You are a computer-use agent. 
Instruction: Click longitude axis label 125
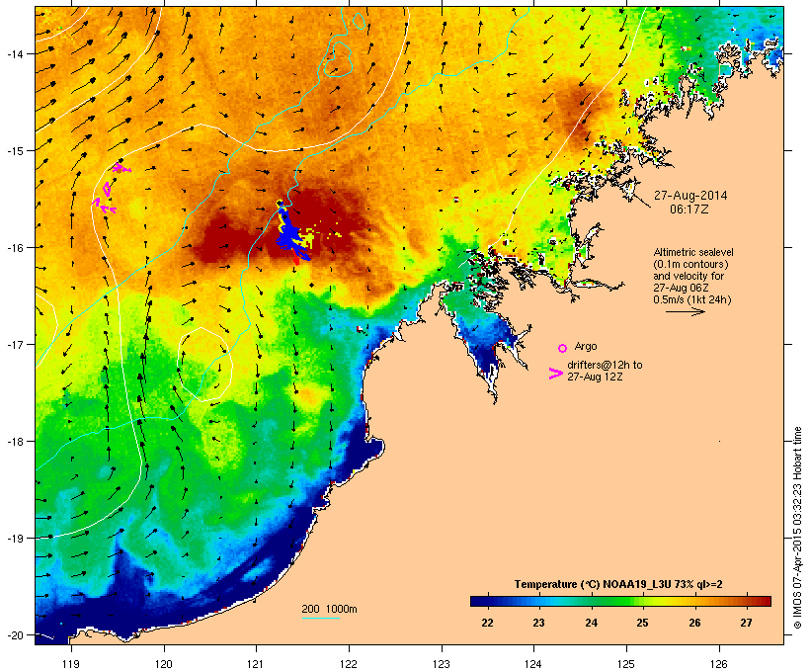626,664
